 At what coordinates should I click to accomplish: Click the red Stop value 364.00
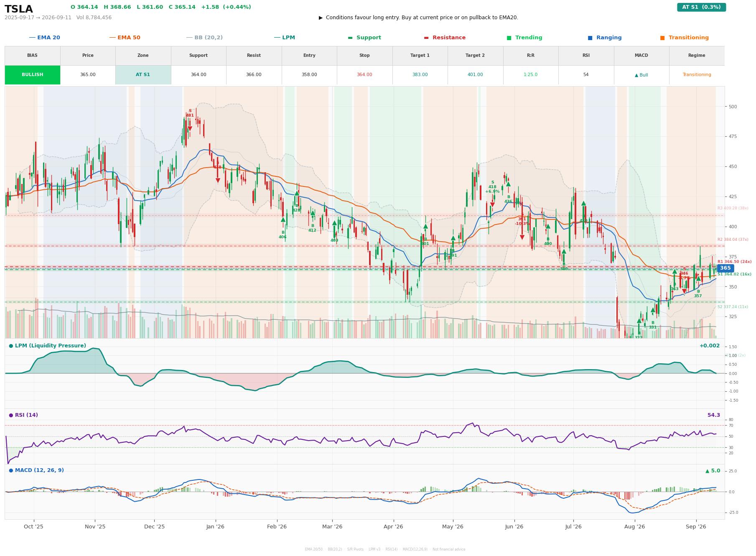click(x=364, y=75)
